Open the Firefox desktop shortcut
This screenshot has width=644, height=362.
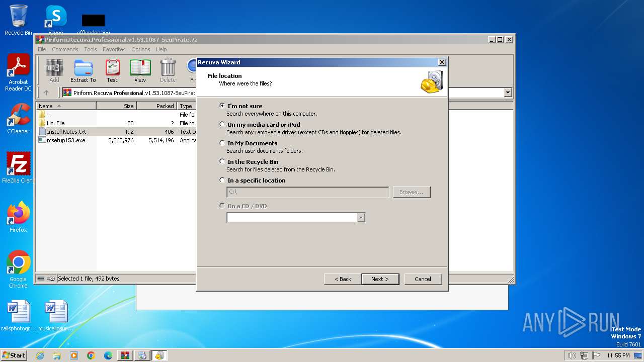18,217
